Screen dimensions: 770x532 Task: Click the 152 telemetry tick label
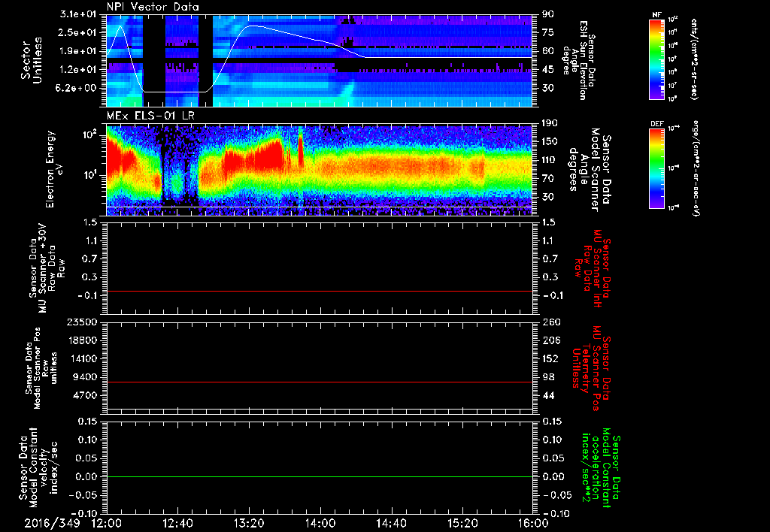pos(550,358)
